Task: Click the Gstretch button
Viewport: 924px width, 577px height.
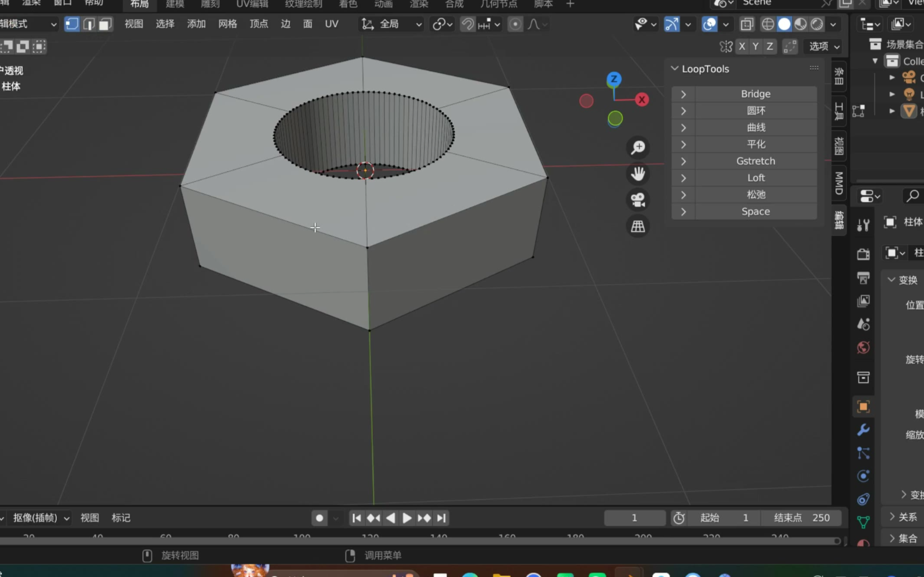Action: point(755,161)
